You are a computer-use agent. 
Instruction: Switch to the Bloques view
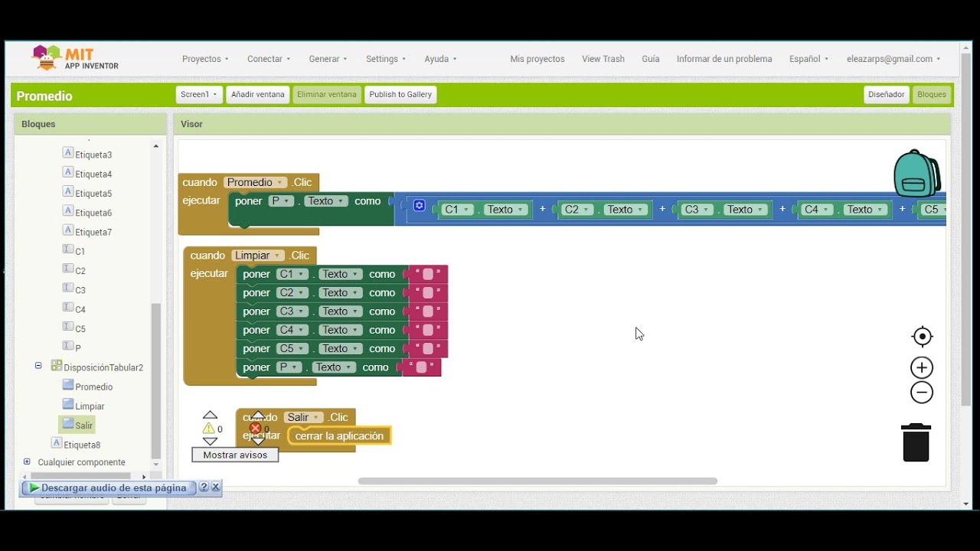pyautogui.click(x=932, y=94)
